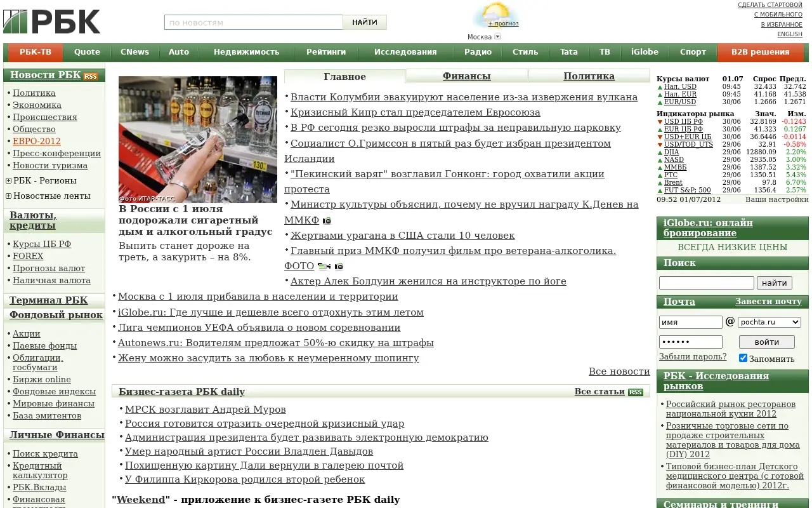Open РБК-ТВ in the navigation bar
The width and height of the screenshot is (812, 508).
pyautogui.click(x=36, y=52)
